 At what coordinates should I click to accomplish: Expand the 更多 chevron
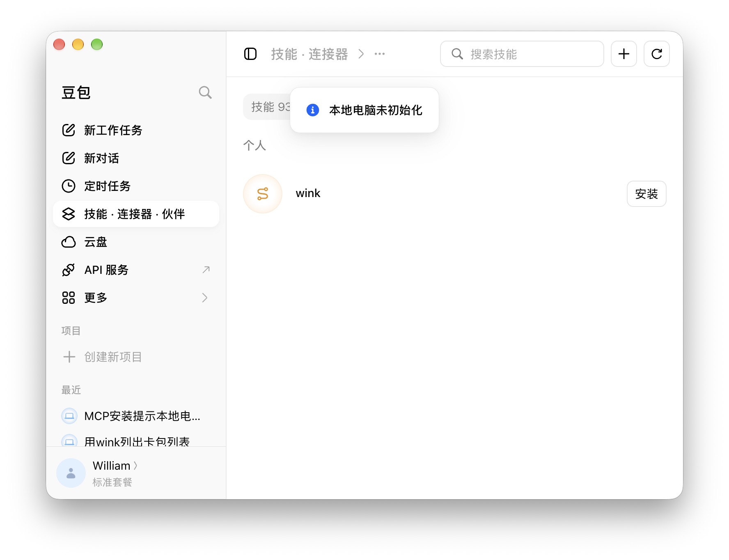click(205, 298)
